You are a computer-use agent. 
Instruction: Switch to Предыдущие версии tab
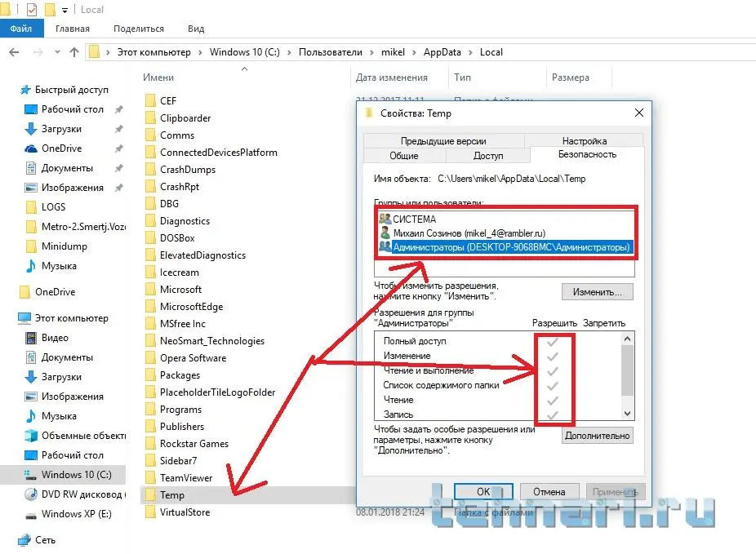click(443, 140)
